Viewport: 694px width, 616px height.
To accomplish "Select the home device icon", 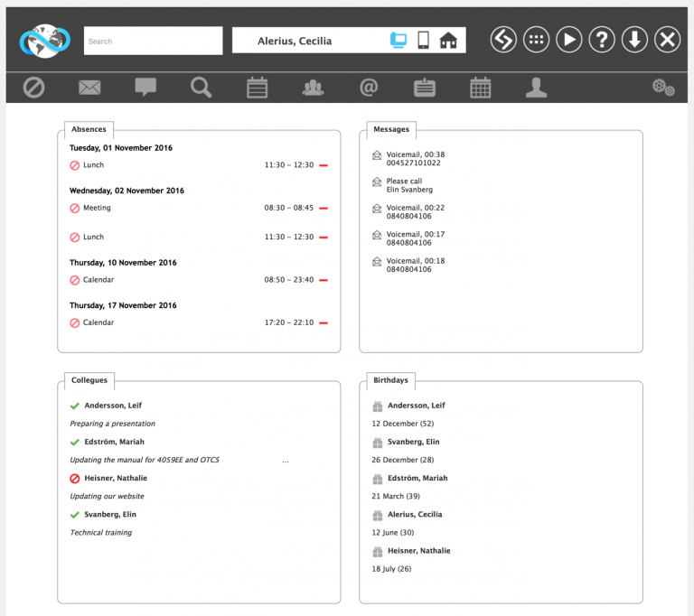I will point(448,41).
